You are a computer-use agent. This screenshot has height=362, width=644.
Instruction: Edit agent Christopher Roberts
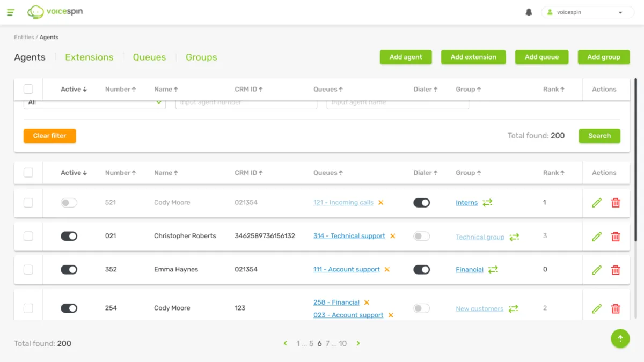pyautogui.click(x=596, y=237)
